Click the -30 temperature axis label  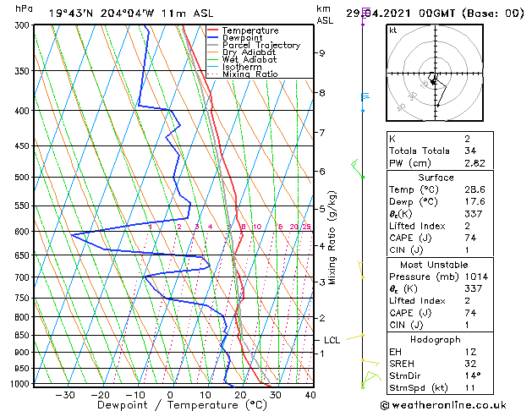(x=65, y=395)
